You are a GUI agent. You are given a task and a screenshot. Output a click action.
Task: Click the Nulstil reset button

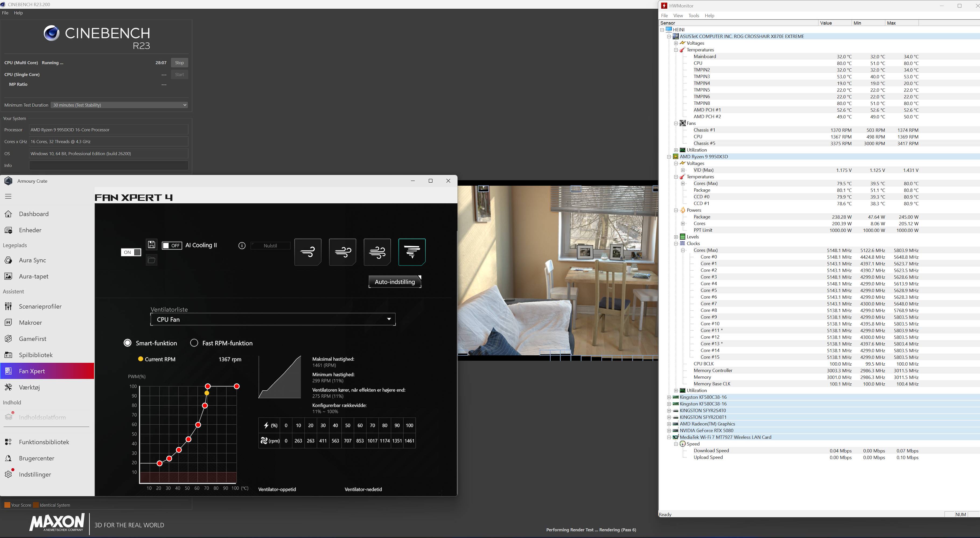(271, 246)
